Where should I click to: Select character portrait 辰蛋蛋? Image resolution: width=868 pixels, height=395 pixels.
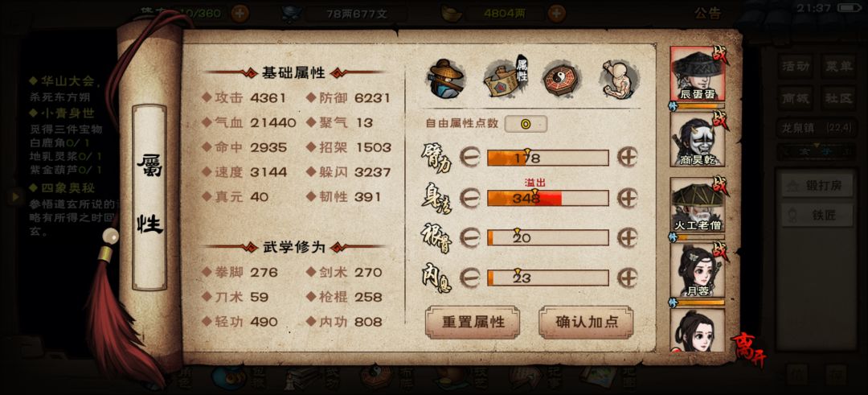(698, 74)
